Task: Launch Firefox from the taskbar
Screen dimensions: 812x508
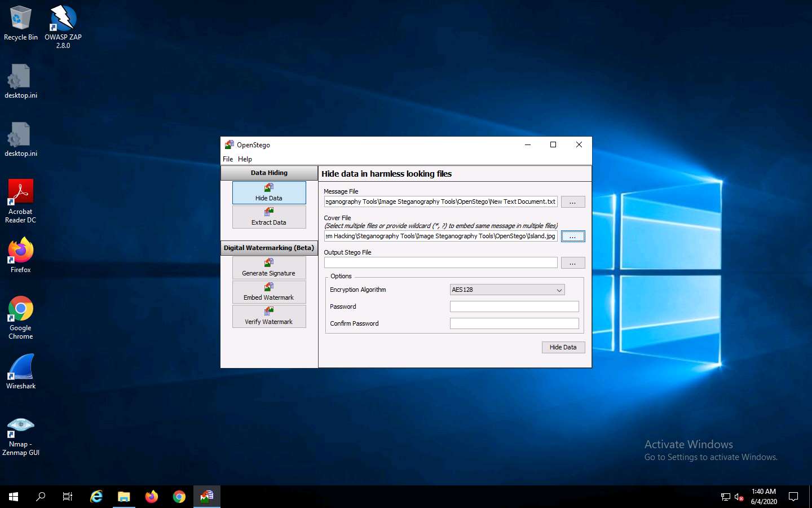Action: point(152,497)
